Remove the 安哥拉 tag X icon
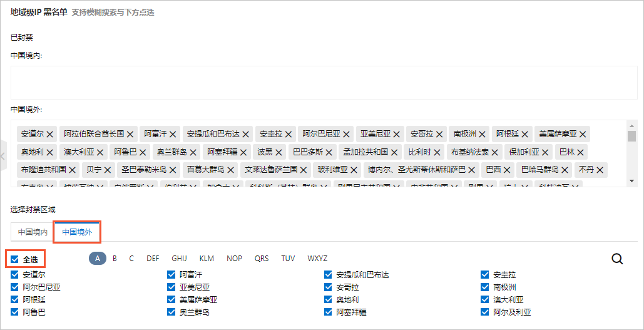This screenshot has width=644, height=330. [439, 134]
